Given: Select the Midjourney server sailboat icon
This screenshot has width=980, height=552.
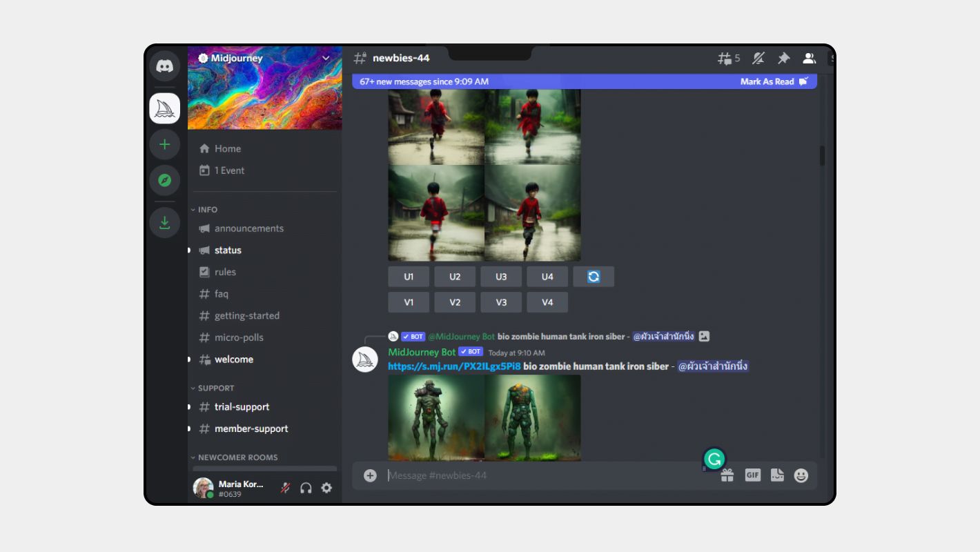Looking at the screenshot, I should (164, 108).
